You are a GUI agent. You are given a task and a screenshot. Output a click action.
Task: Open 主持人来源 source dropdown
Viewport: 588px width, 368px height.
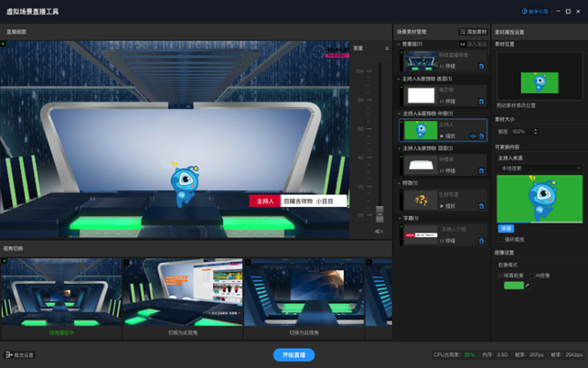(x=540, y=168)
